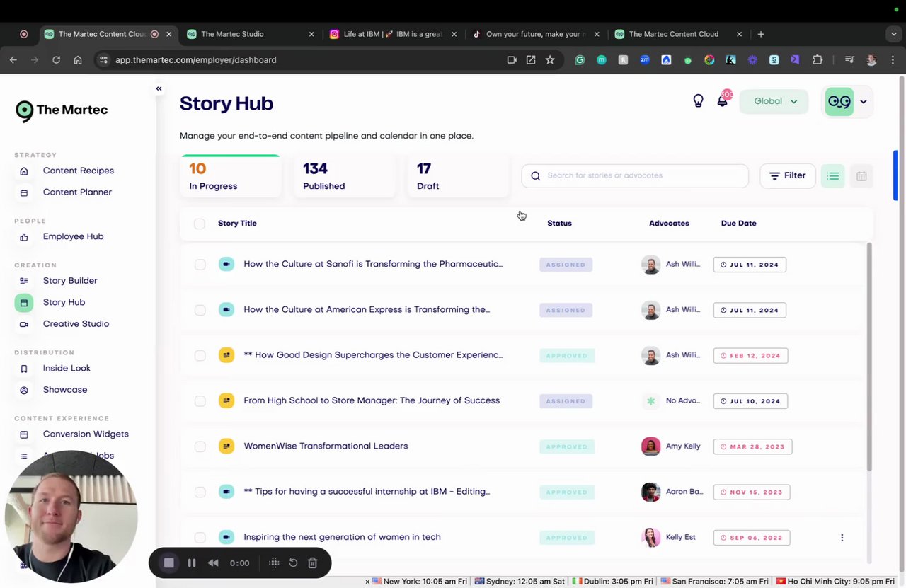Delete the recording with the trash icon

313,563
